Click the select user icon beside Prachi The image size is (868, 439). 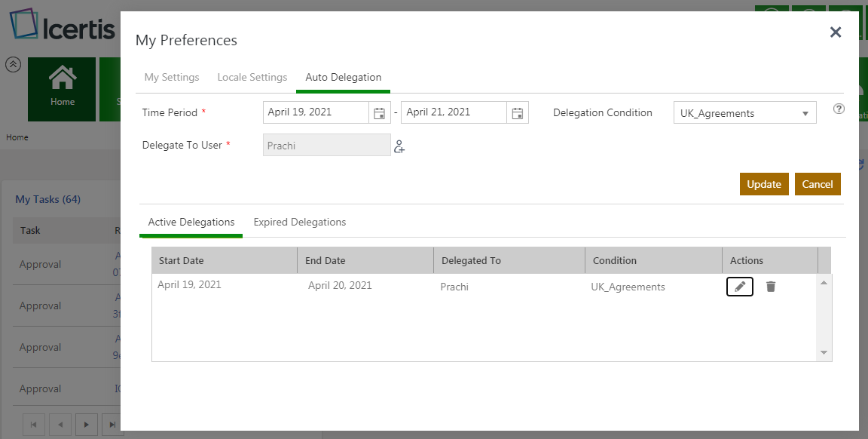point(399,147)
